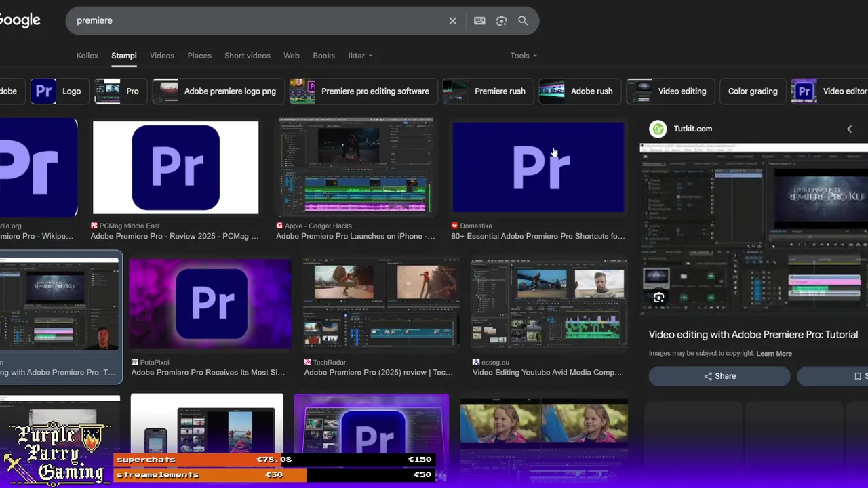The width and height of the screenshot is (868, 488).
Task: Switch to the Web tab
Action: [292, 56]
